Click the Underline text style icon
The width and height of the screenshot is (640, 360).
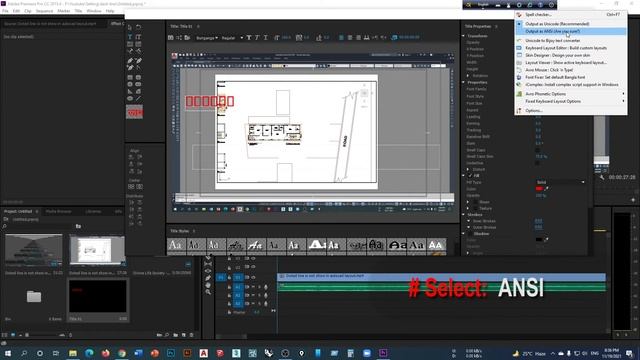266,38
